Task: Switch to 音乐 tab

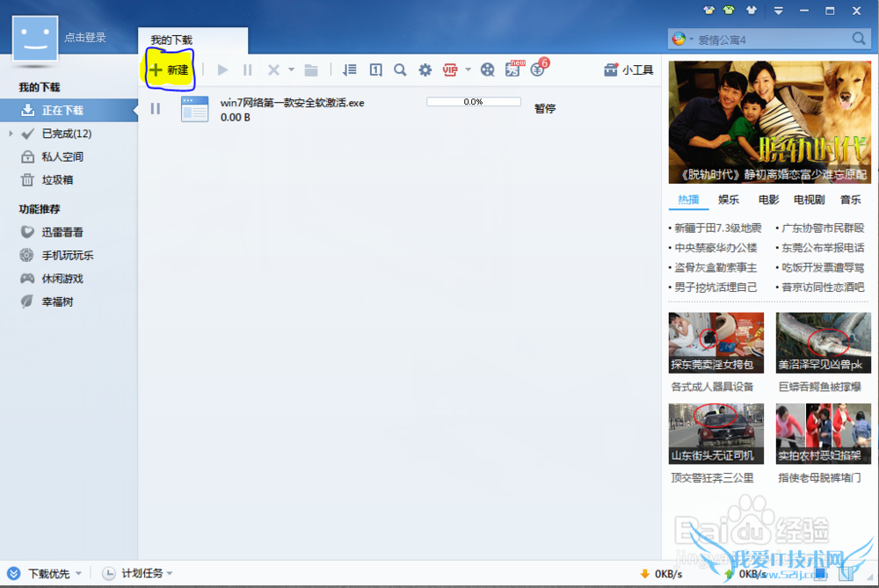Action: (x=850, y=200)
